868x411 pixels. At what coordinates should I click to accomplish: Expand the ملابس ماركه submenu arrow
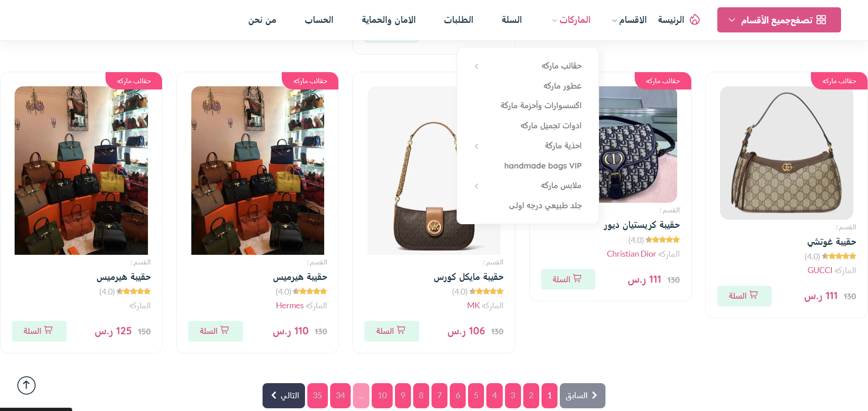[477, 186]
